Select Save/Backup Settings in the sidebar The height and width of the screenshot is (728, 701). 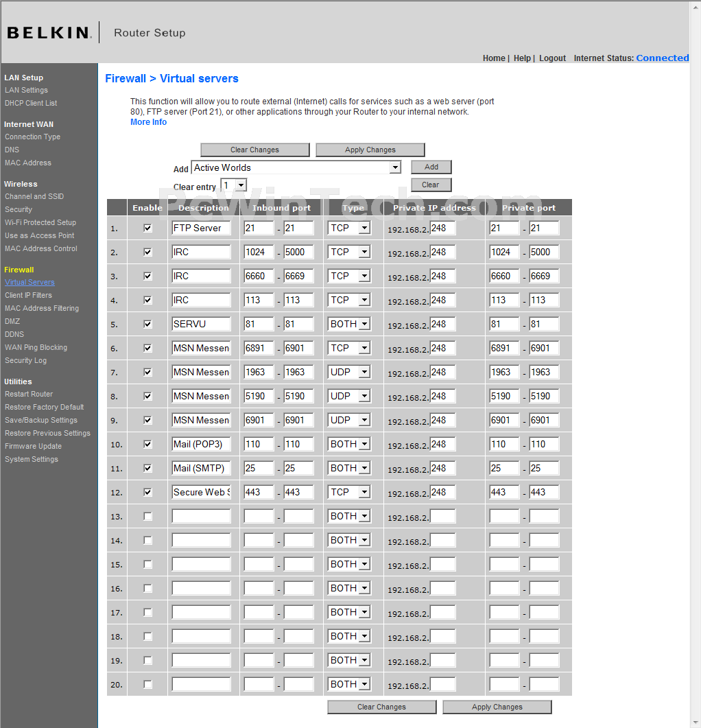point(41,420)
